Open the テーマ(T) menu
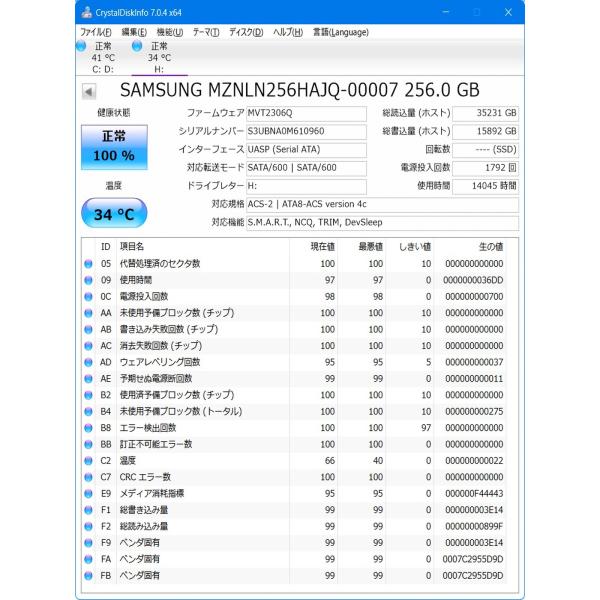Viewport: 600px width, 600px height. click(x=206, y=32)
